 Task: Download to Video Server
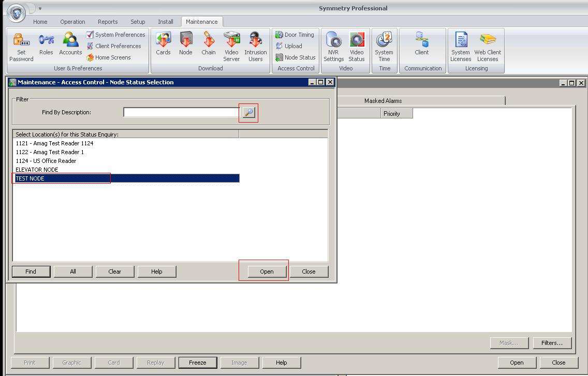point(231,47)
